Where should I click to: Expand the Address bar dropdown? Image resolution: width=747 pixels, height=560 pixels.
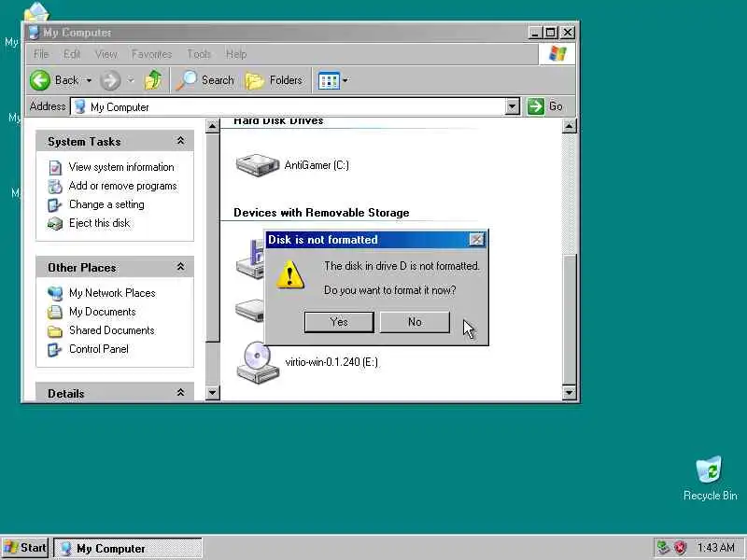pyautogui.click(x=512, y=106)
